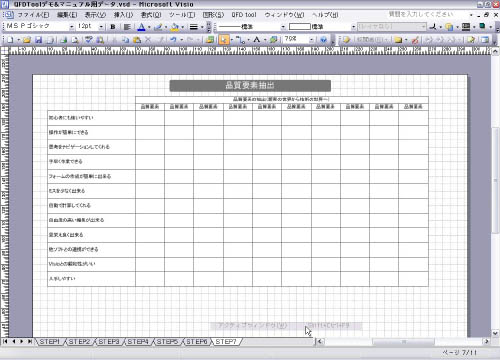
Task: Click the gray title banner shape
Action: click(250, 86)
